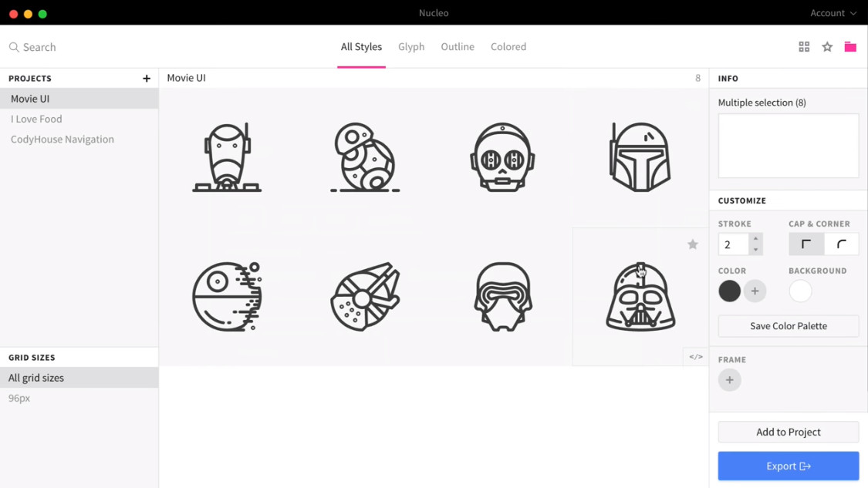The image size is (868, 488).
Task: Decrease stroke width with down arrow
Action: tap(755, 250)
